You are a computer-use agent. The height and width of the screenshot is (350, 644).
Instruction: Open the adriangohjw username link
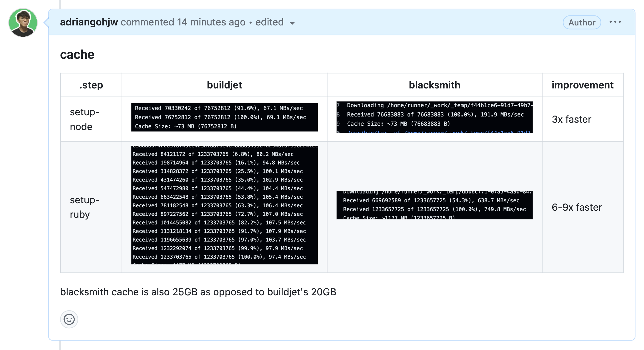point(89,22)
